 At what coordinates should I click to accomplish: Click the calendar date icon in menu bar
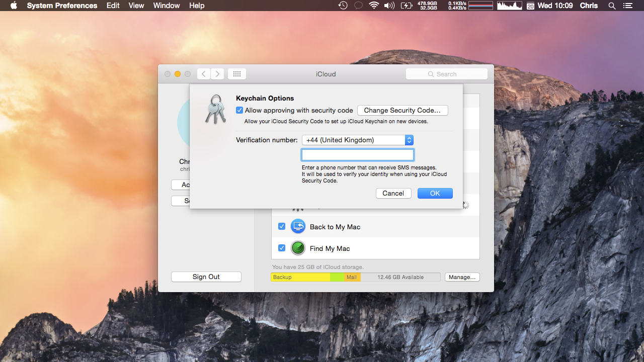click(x=530, y=6)
